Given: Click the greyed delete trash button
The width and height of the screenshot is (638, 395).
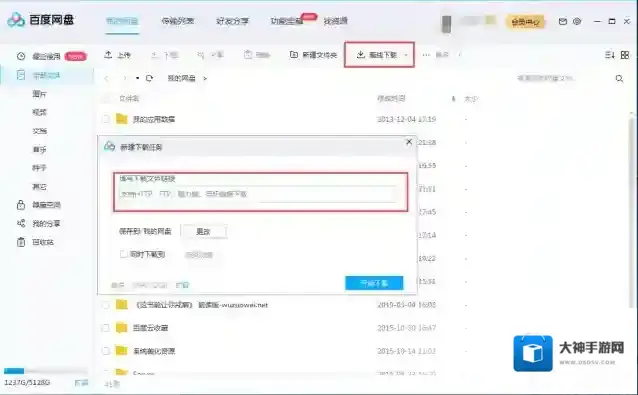Looking at the screenshot, I should pos(257,55).
